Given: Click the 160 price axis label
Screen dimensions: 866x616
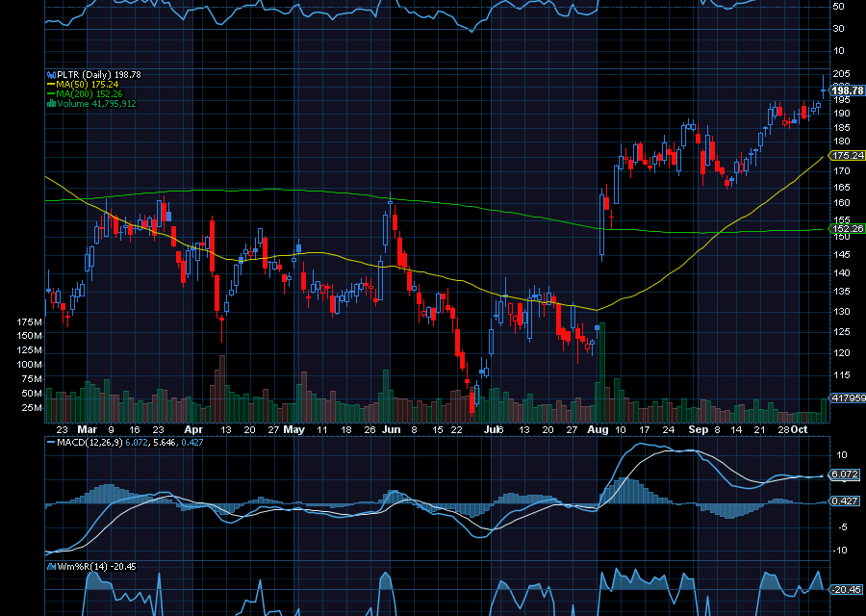Looking at the screenshot, I should coord(842,203).
